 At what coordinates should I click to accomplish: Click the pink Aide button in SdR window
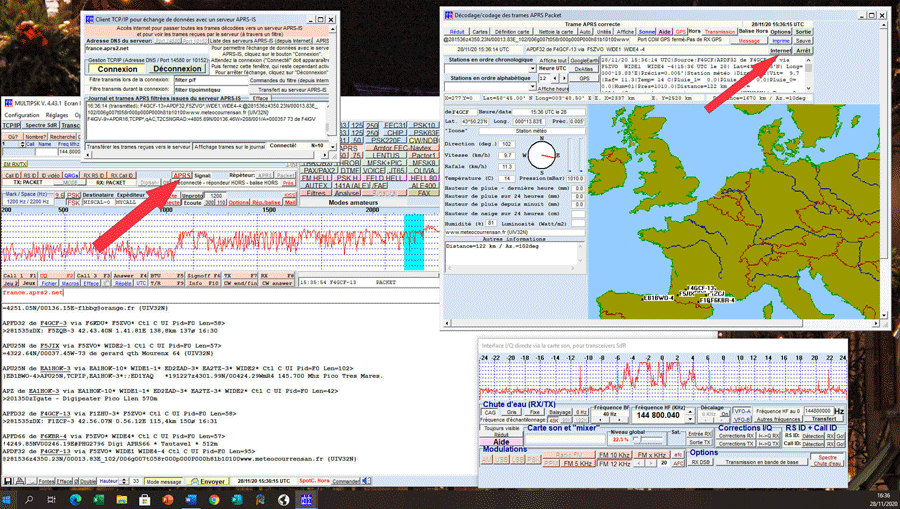coord(501,442)
